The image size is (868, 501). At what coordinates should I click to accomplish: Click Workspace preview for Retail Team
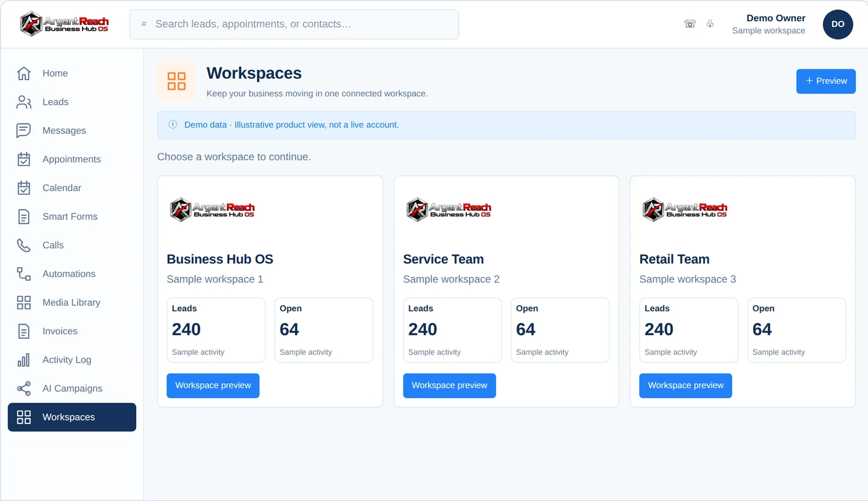[x=686, y=385]
